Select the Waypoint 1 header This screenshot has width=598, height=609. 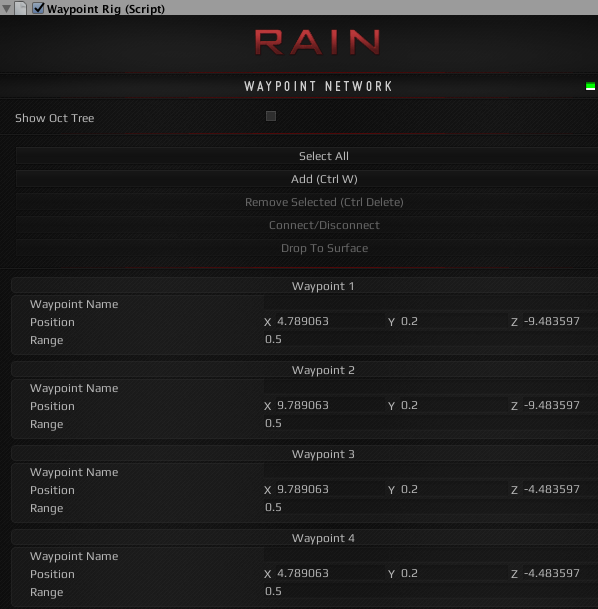[305, 286]
